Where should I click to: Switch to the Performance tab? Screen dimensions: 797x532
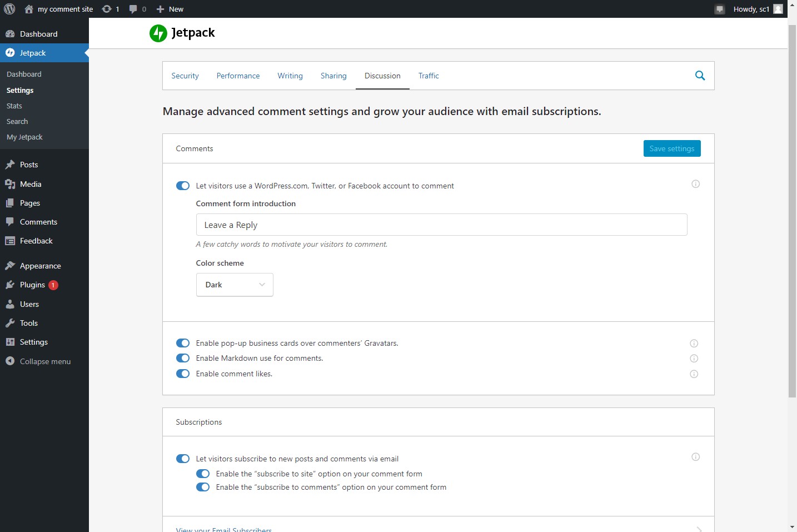[238, 76]
